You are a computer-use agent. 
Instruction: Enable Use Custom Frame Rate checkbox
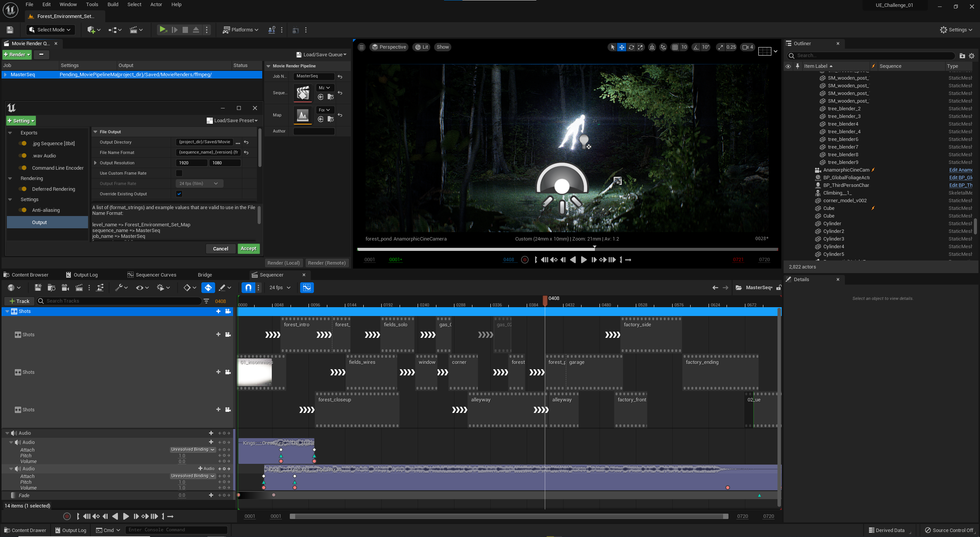pyautogui.click(x=179, y=173)
